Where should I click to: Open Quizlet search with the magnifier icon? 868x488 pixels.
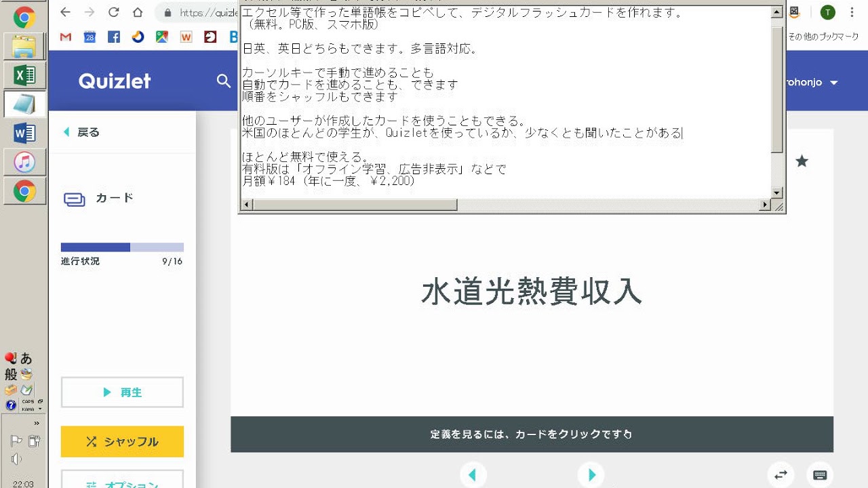point(224,81)
